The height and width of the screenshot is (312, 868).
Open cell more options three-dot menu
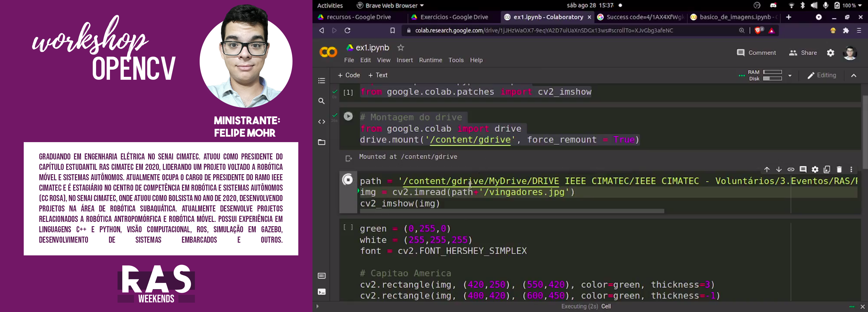click(851, 169)
